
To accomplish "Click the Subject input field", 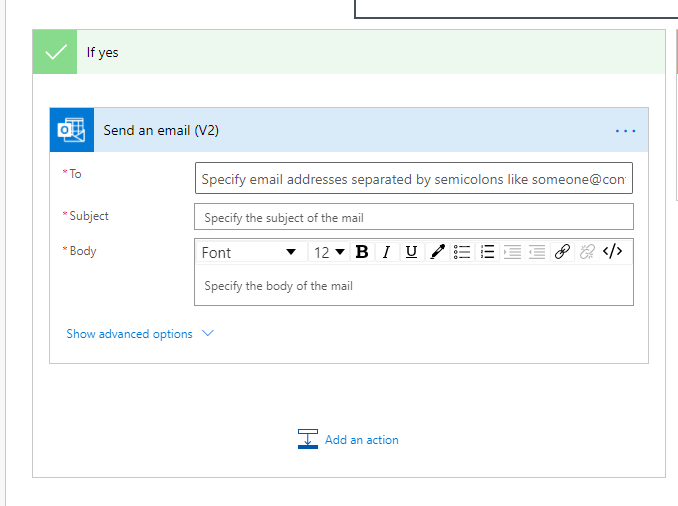I will click(x=414, y=217).
